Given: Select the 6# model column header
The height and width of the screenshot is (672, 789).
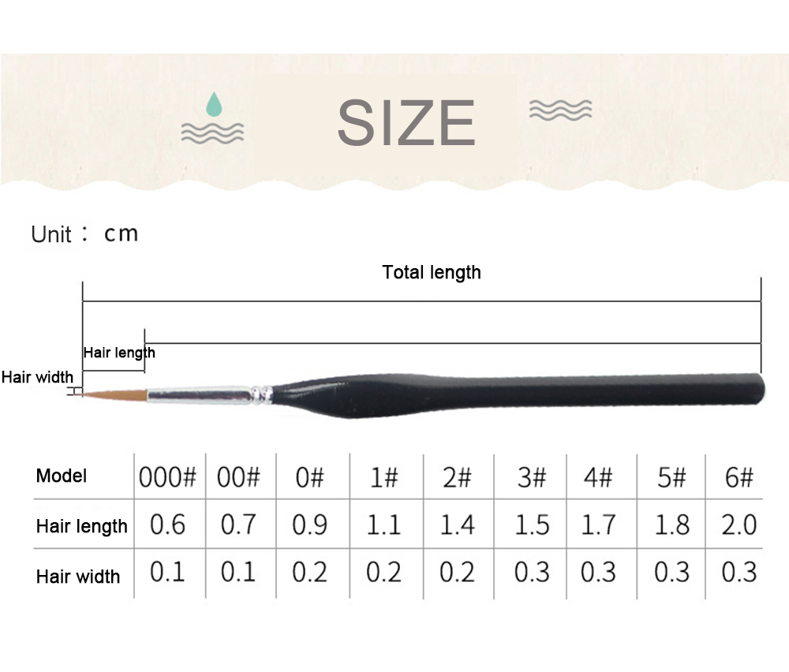Looking at the screenshot, I should 739,477.
